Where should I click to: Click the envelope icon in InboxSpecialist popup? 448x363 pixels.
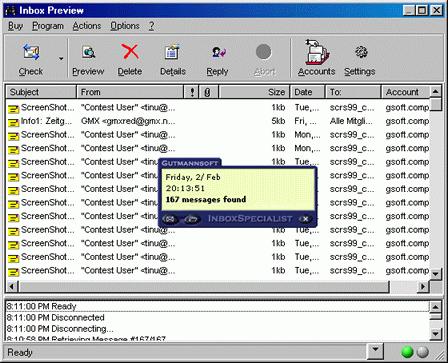tap(170, 219)
